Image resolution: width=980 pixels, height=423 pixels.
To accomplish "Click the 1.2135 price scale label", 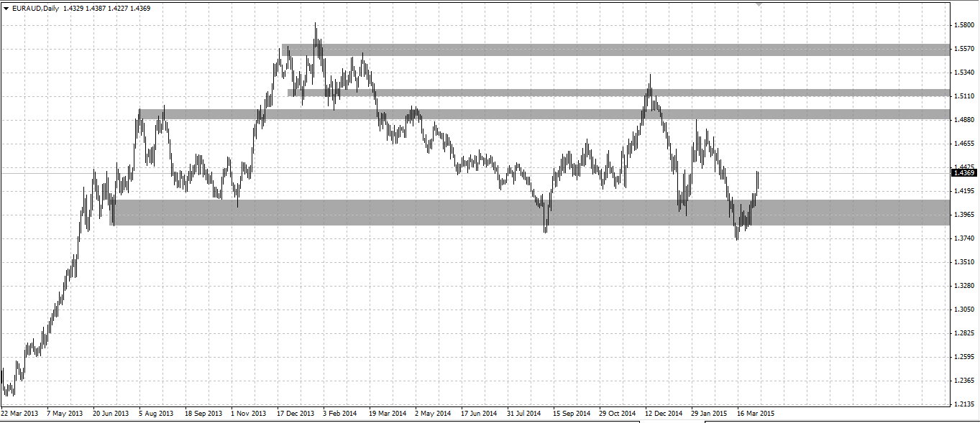I will [964, 404].
